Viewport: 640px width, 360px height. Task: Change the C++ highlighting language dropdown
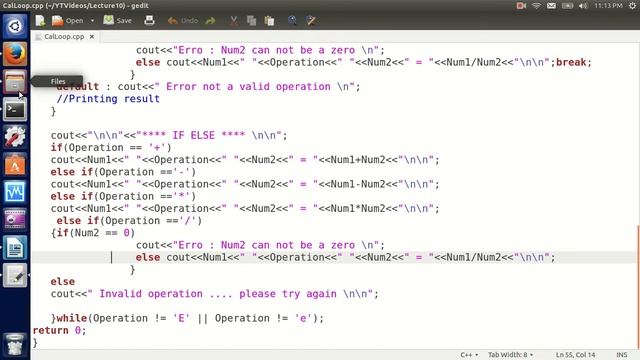pyautogui.click(x=469, y=355)
